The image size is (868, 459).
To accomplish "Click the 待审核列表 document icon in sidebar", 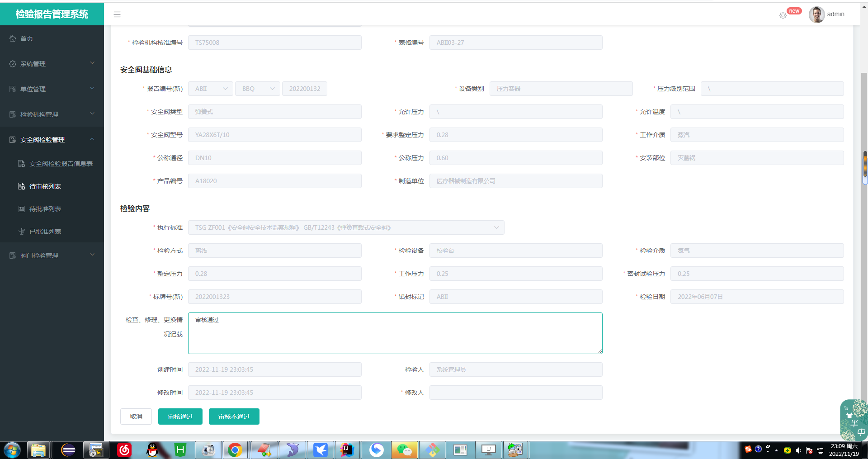I will click(x=21, y=186).
